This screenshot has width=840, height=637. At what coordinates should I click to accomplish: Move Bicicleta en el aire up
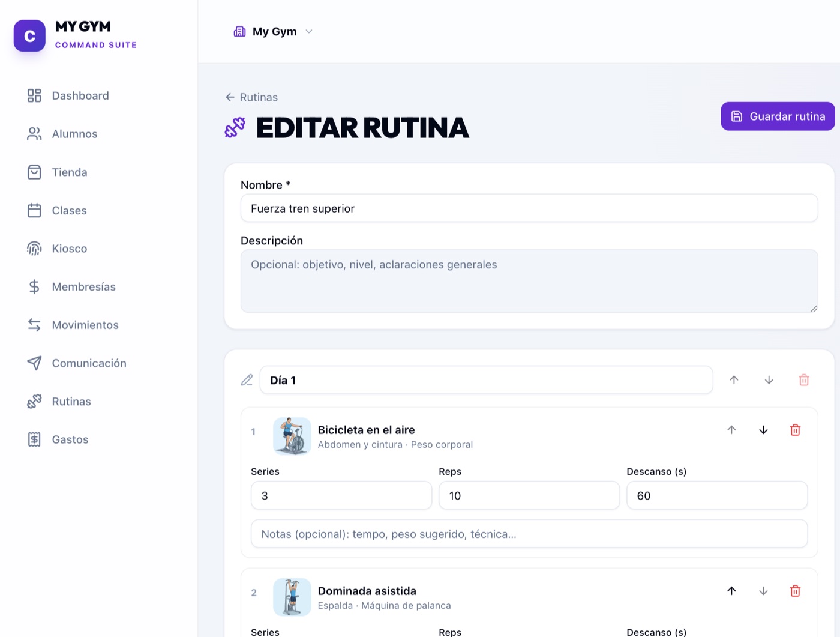[x=731, y=430]
